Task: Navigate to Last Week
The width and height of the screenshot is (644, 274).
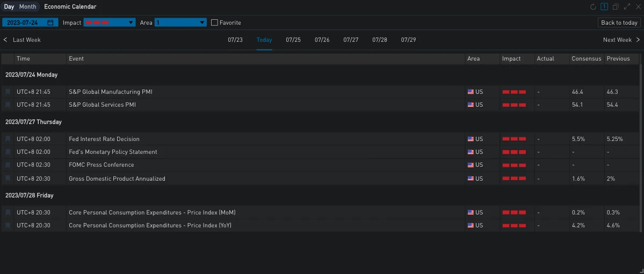Action: 22,40
